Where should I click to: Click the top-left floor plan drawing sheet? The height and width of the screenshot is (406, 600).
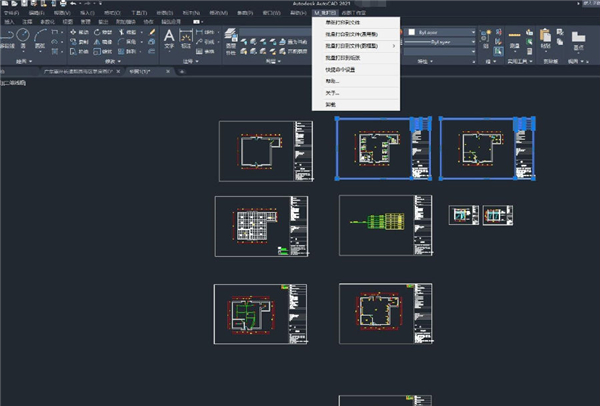point(258,151)
